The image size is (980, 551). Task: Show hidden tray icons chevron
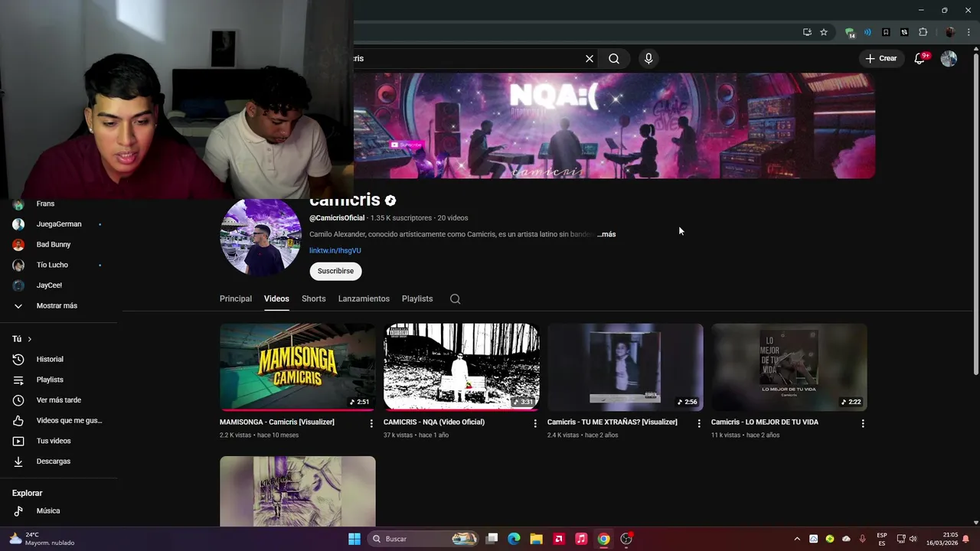point(797,539)
